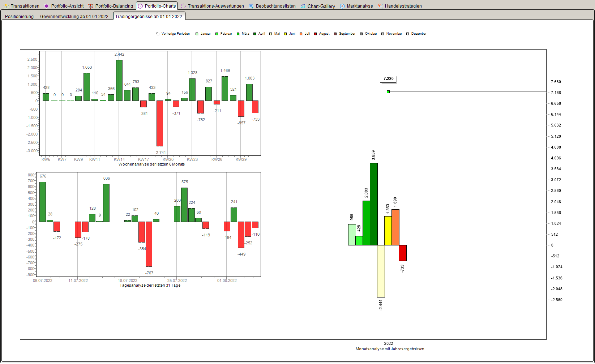Click the Tagesanalyse der letzten 31 Tage title
The width and height of the screenshot is (595, 364).
coord(150,286)
